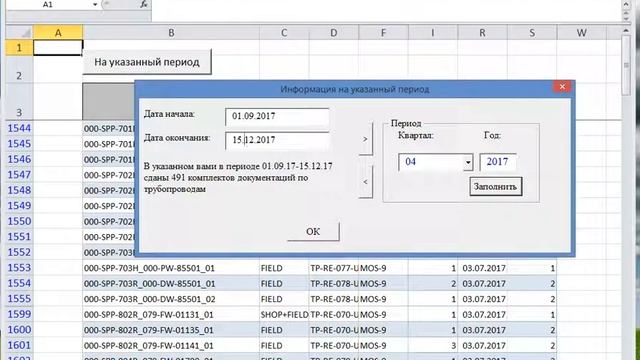Select column R header
This screenshot has height=360, width=640.
[x=482, y=33]
